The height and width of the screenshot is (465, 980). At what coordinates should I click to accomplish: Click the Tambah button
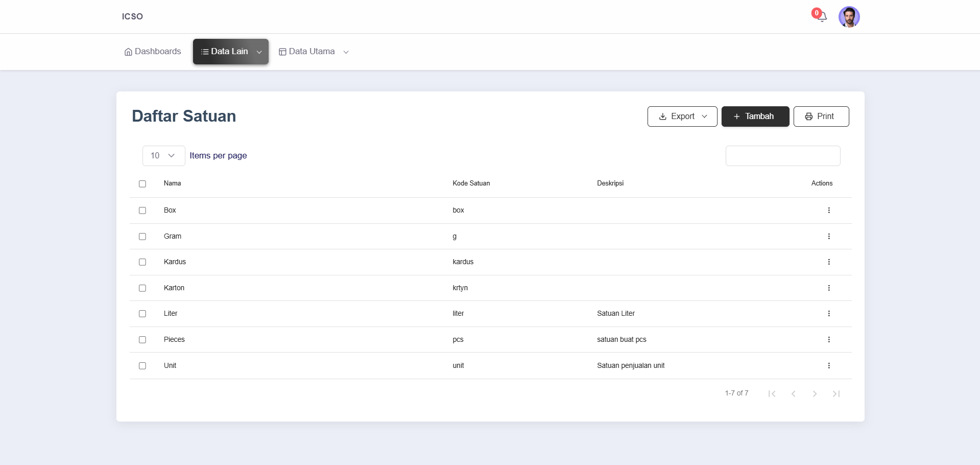[x=755, y=117]
